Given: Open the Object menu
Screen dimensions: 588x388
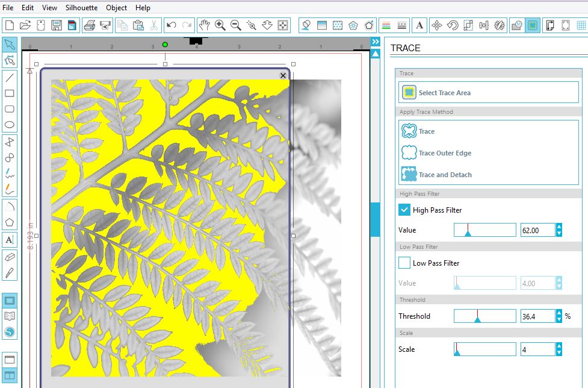Looking at the screenshot, I should click(x=116, y=7).
